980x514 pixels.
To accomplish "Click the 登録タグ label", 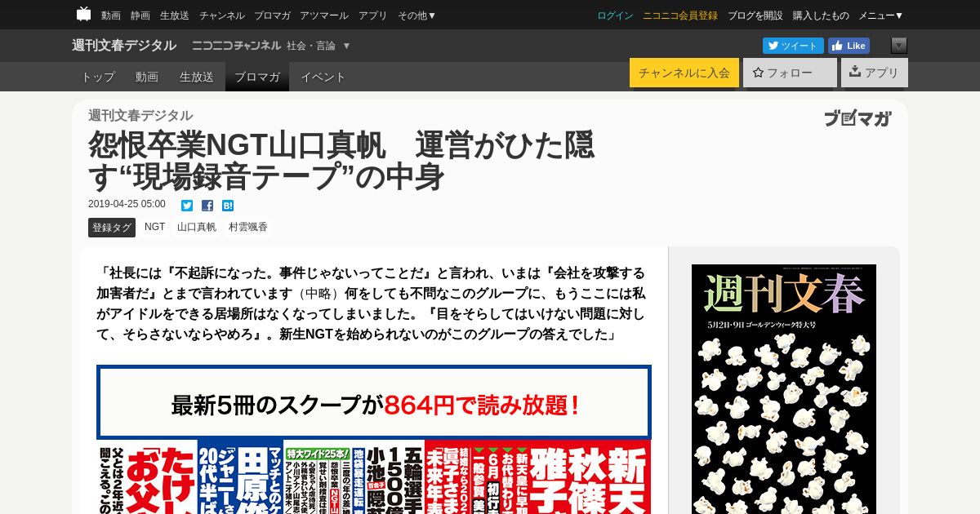I will pyautogui.click(x=112, y=228).
